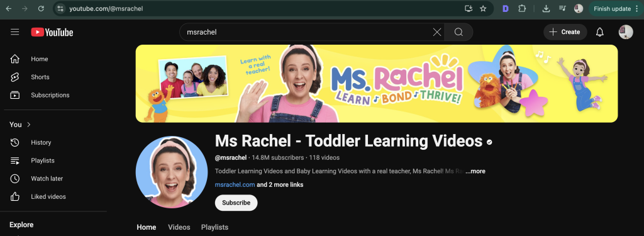Viewport: 644px width, 236px height.
Task: Toggle the YouTube hamburger guide menu
Action: [15, 32]
